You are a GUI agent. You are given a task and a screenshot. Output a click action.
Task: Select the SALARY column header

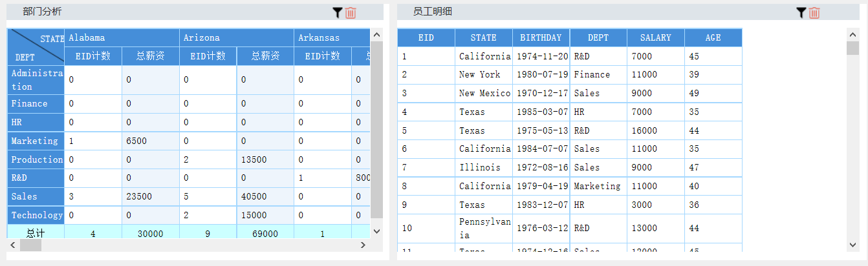(x=655, y=37)
